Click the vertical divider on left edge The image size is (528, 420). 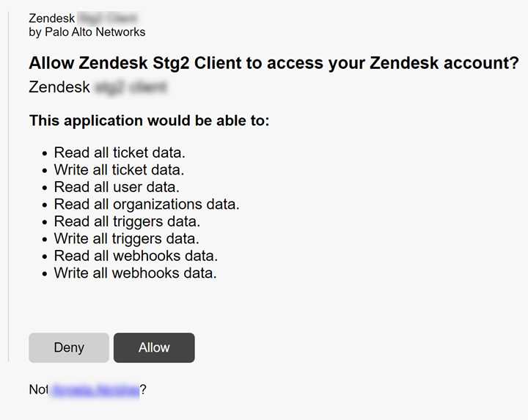click(8, 183)
